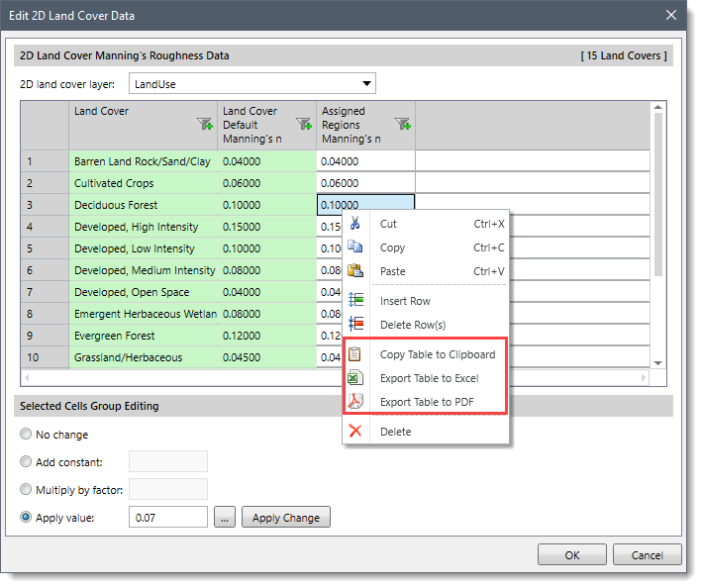The height and width of the screenshot is (588, 702).
Task: Click the vertical scrollbar thumb
Action: [x=657, y=194]
